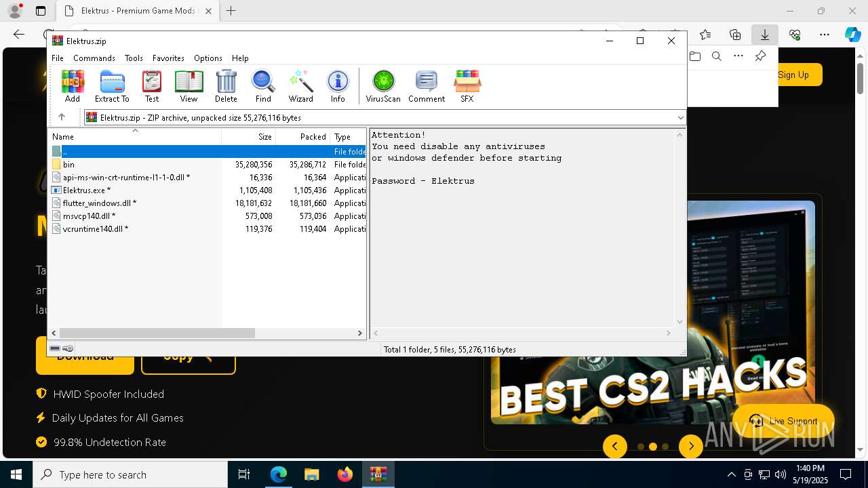Click the drive icon in the status bar
868x488 pixels.
[x=55, y=348]
